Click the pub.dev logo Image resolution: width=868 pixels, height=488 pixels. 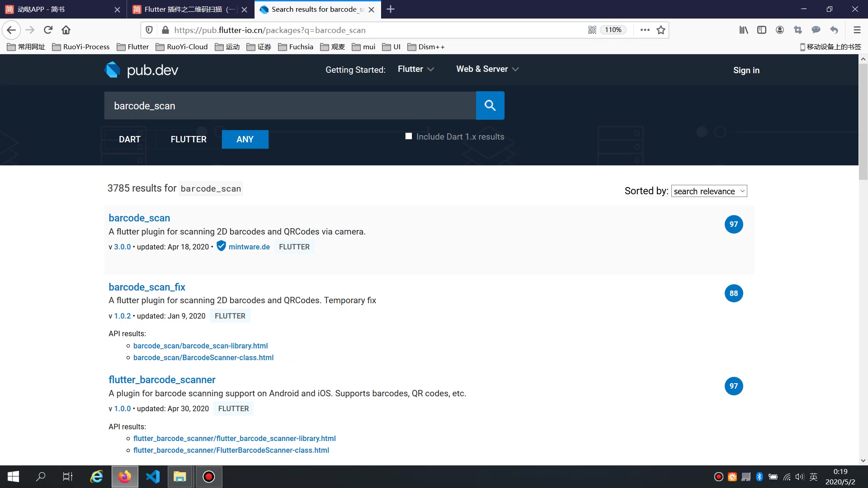tap(142, 70)
